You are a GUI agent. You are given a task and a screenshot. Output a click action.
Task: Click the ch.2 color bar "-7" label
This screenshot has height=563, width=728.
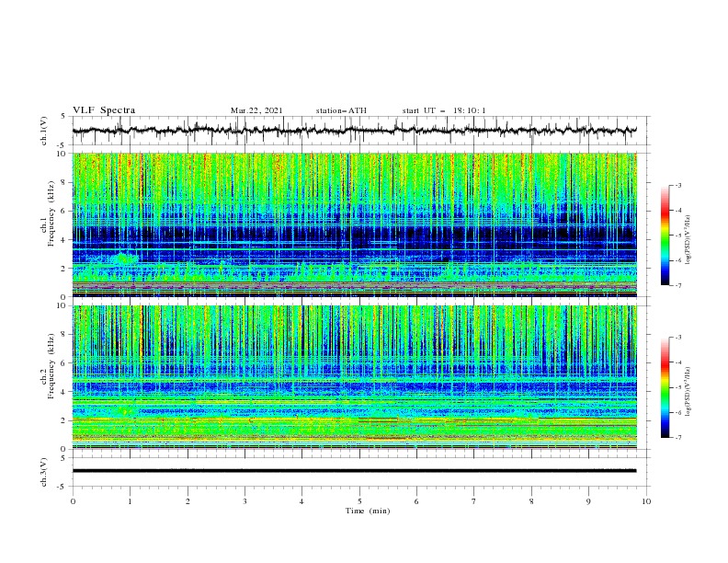(678, 438)
